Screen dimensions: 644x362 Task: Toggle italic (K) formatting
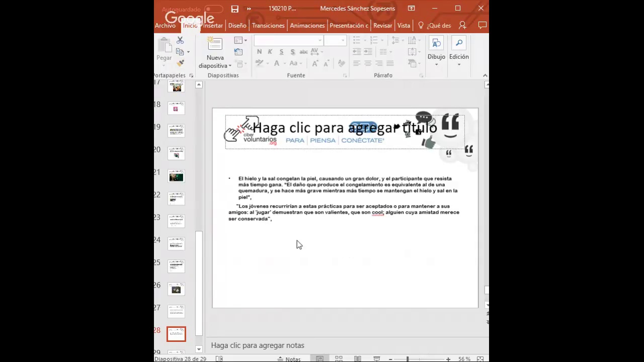pos(270,52)
